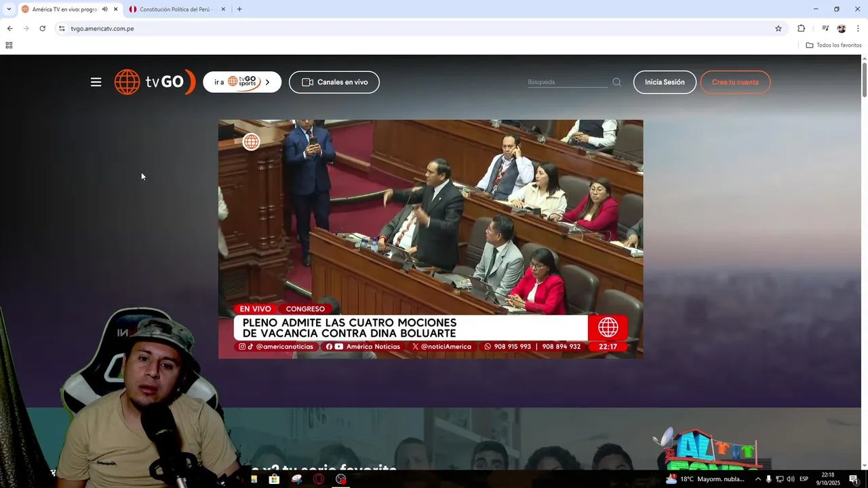This screenshot has height=488, width=868.
Task: Expand the tab search dropdown
Action: [x=9, y=9]
